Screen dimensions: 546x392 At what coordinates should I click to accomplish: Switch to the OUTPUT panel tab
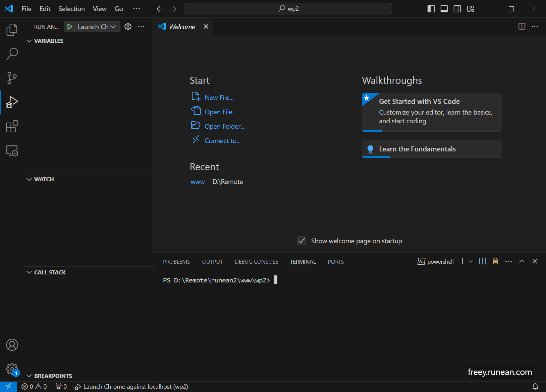tap(212, 262)
